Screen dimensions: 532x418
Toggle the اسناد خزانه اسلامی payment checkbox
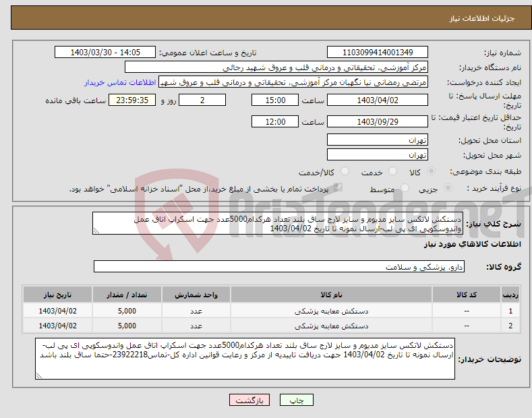[x=338, y=187]
